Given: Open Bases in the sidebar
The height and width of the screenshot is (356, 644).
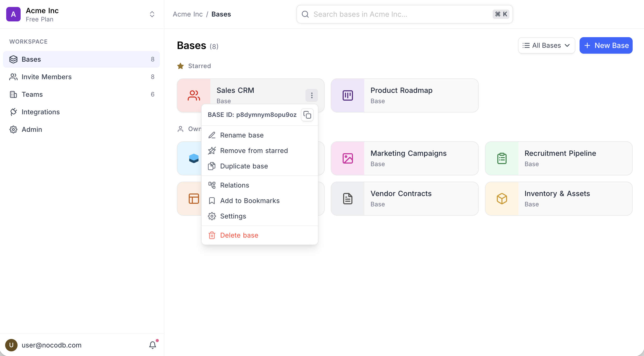Looking at the screenshot, I should click(81, 59).
